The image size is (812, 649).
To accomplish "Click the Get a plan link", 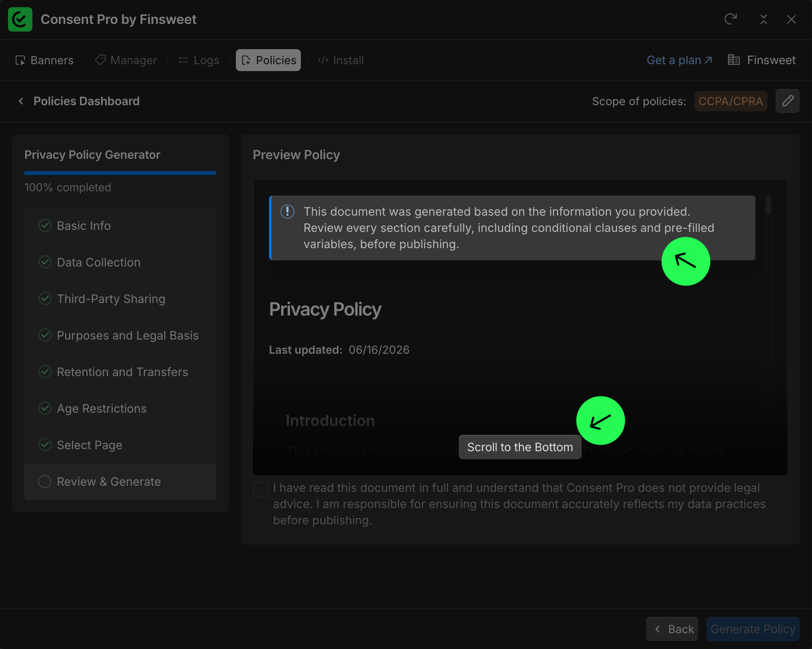I will click(679, 60).
